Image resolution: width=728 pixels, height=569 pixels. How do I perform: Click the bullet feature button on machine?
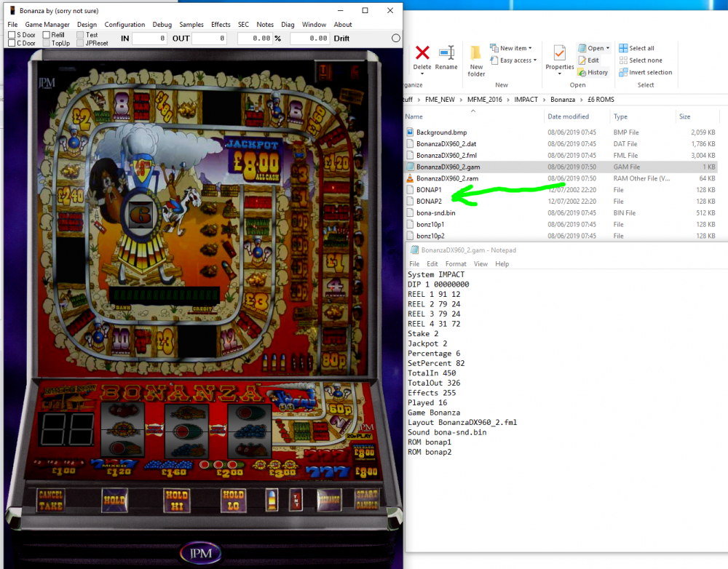272,500
